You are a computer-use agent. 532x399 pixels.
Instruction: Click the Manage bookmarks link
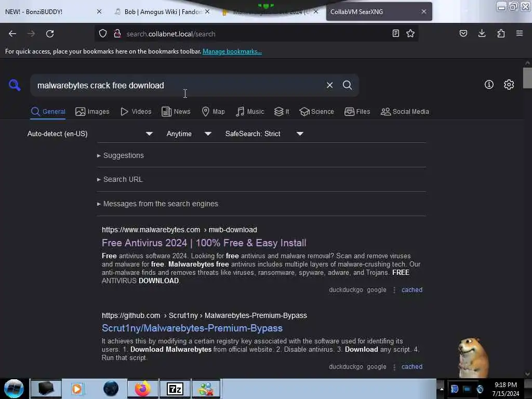point(232,51)
